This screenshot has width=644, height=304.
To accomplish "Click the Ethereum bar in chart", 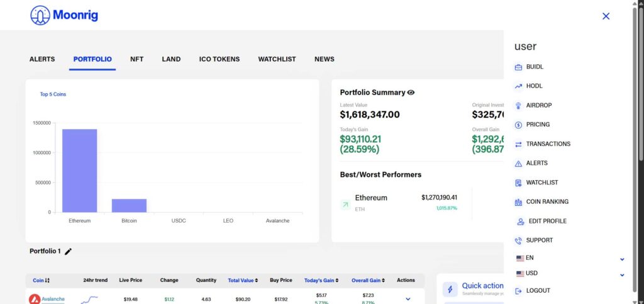I will click(80, 171).
